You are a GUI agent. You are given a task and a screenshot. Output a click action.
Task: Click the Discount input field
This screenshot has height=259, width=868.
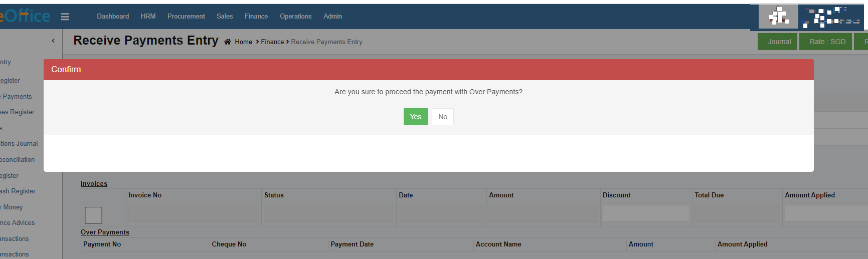[646, 214]
